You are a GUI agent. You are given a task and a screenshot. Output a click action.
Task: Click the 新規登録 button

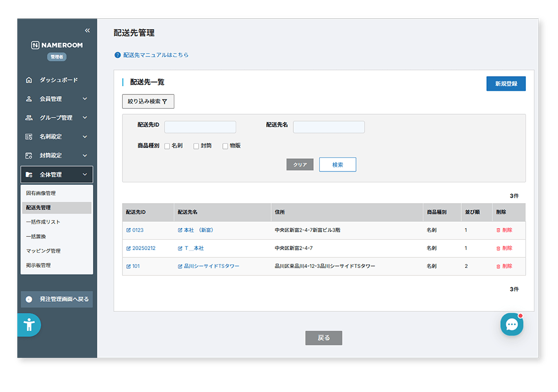tap(505, 83)
